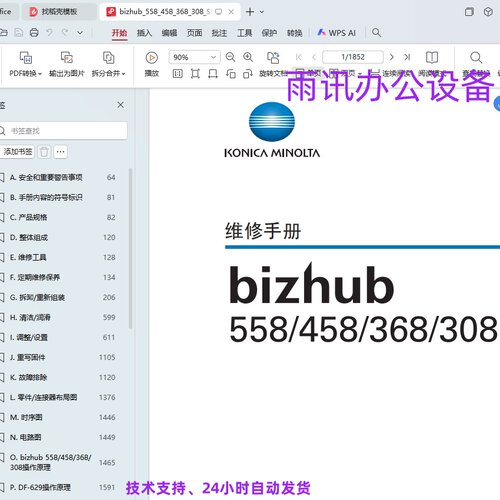Open a new tab with plus icon
This screenshot has width=500, height=500.
[250, 12]
